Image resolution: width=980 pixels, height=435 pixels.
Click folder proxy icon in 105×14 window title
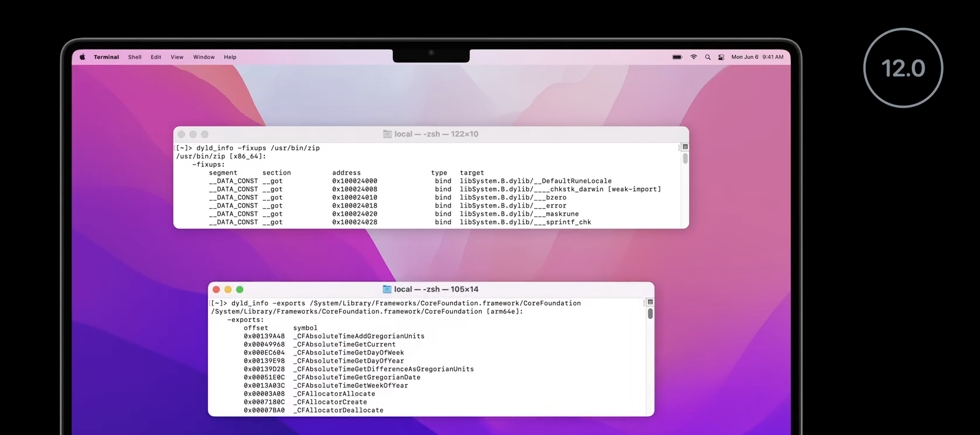[x=387, y=289]
